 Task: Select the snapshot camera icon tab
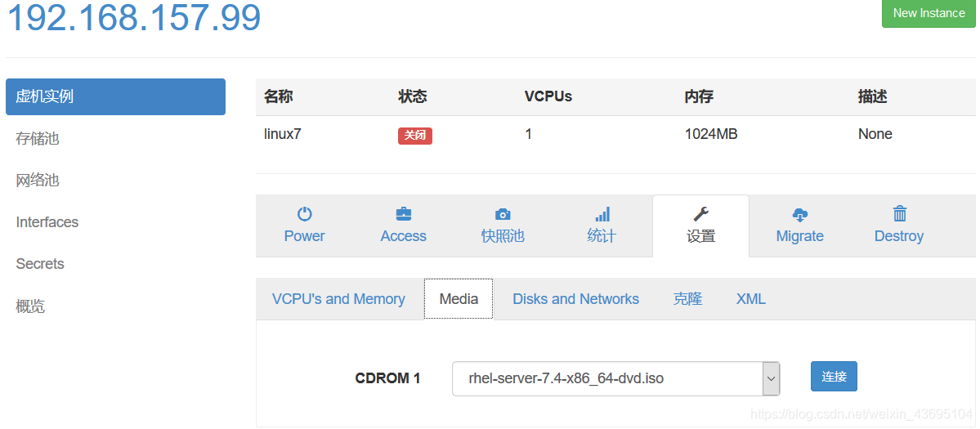[503, 215]
